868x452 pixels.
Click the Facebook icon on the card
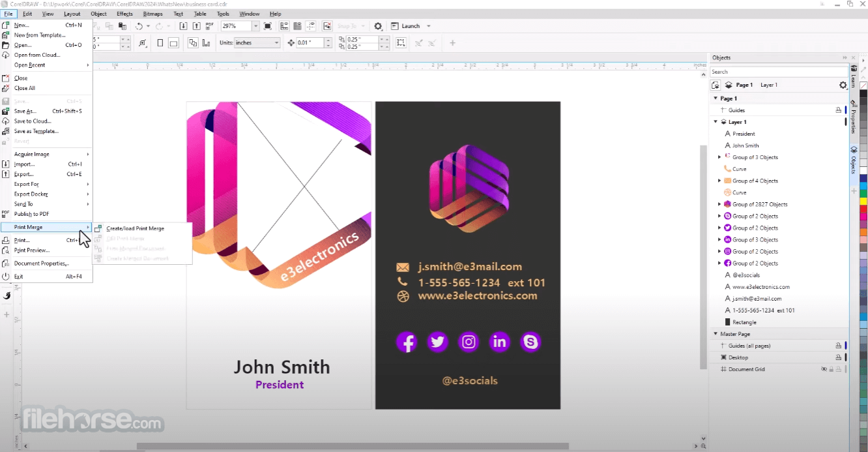point(406,342)
